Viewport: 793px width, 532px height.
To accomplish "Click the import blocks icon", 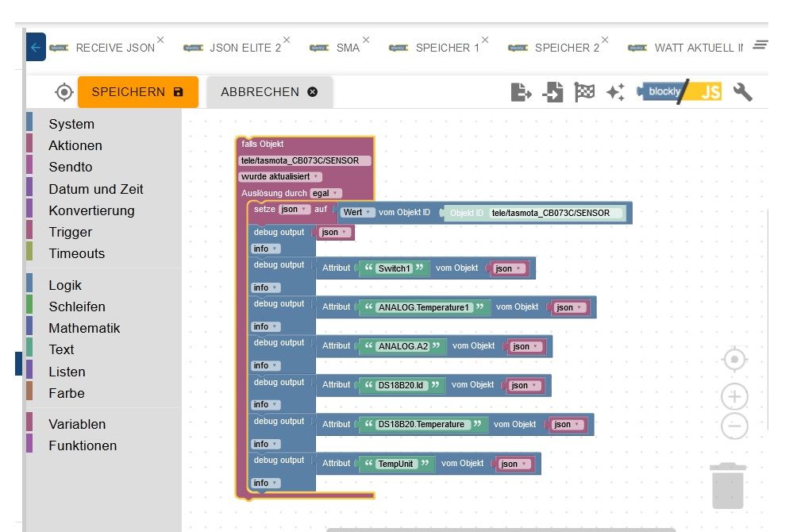I will (552, 92).
